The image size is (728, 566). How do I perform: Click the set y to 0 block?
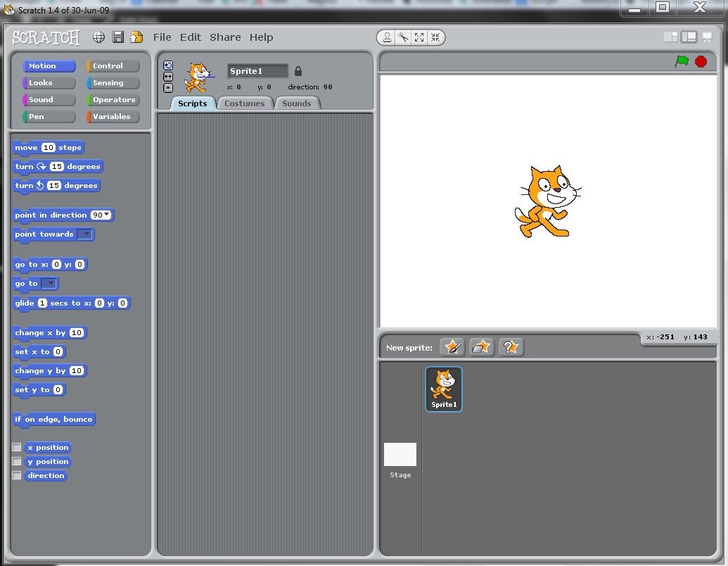tap(39, 390)
